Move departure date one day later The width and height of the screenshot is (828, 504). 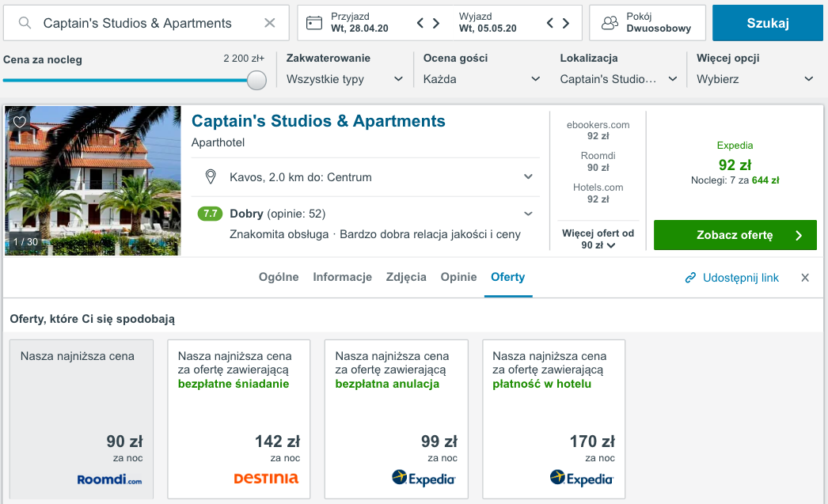pos(566,23)
